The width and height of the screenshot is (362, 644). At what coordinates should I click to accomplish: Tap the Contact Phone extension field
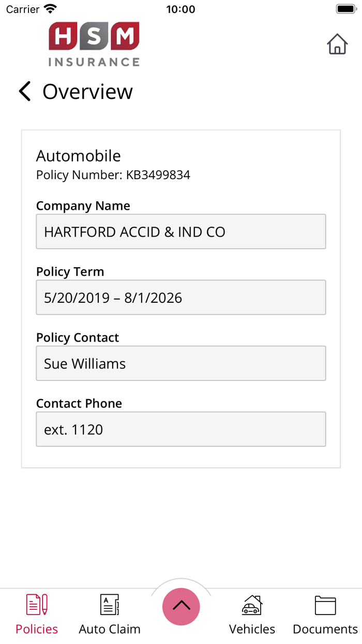181,429
